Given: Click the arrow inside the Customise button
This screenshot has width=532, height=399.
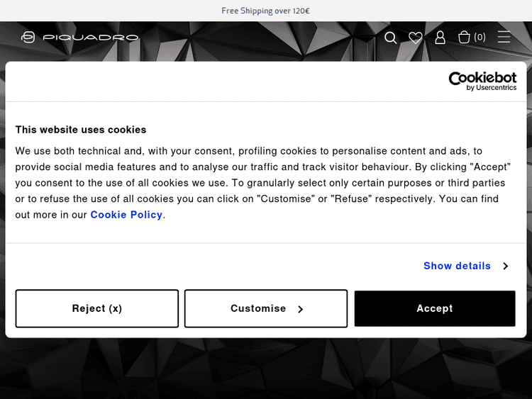Looking at the screenshot, I should click(x=301, y=309).
